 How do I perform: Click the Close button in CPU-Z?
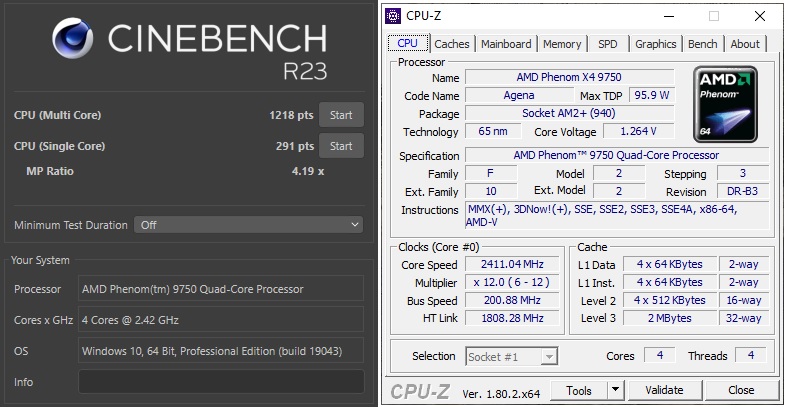(x=741, y=390)
